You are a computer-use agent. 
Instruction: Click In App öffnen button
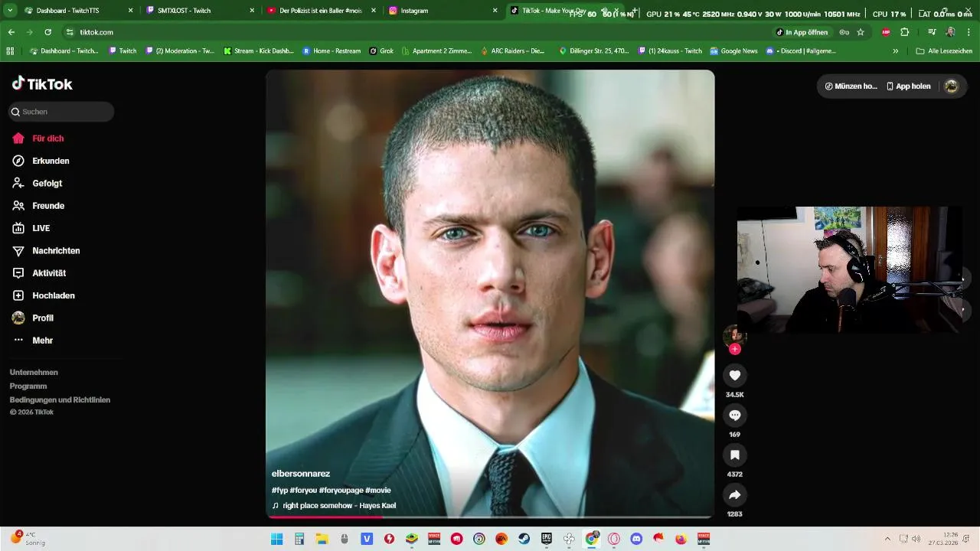coord(802,32)
